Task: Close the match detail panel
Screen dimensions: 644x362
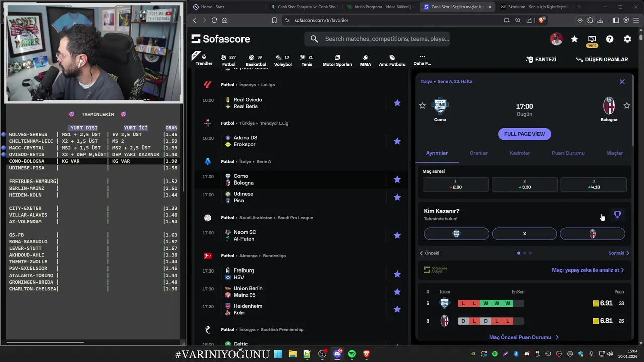Action: pyautogui.click(x=622, y=82)
